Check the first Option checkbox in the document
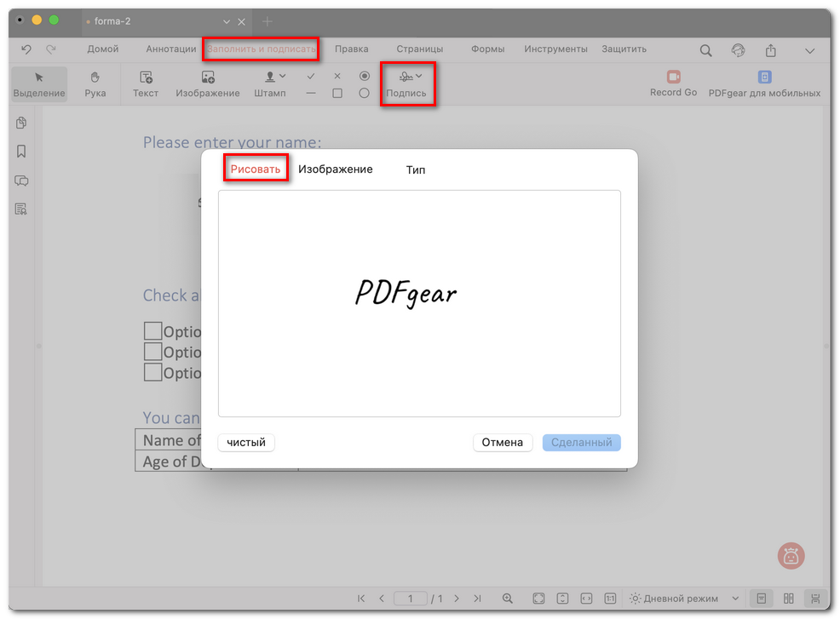The image size is (840, 619). pyautogui.click(x=152, y=331)
